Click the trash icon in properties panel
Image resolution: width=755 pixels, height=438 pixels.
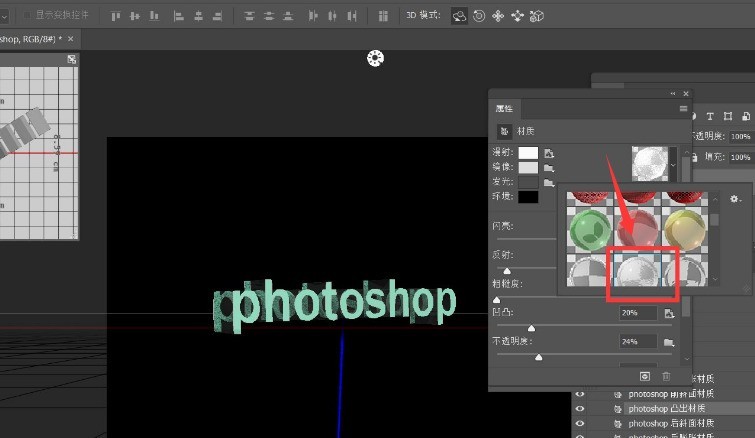pyautogui.click(x=666, y=376)
